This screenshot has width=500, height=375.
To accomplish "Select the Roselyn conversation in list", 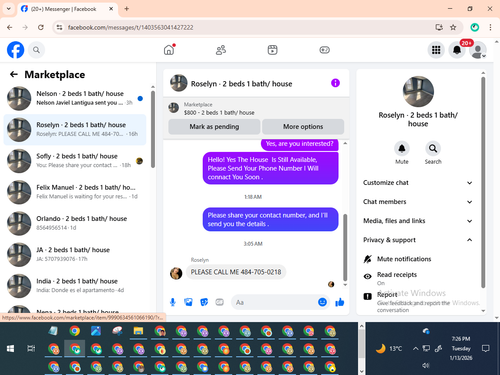I will pos(75,130).
